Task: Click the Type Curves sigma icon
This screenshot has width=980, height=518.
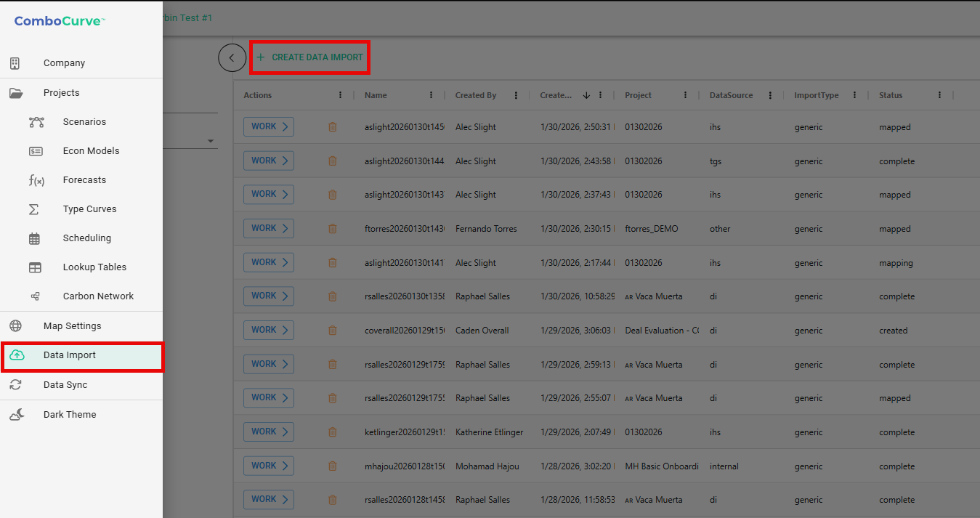Action: (34, 209)
